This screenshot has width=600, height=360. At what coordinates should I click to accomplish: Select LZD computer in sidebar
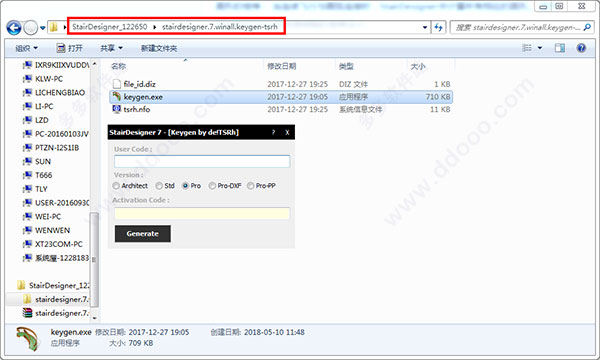coord(36,120)
